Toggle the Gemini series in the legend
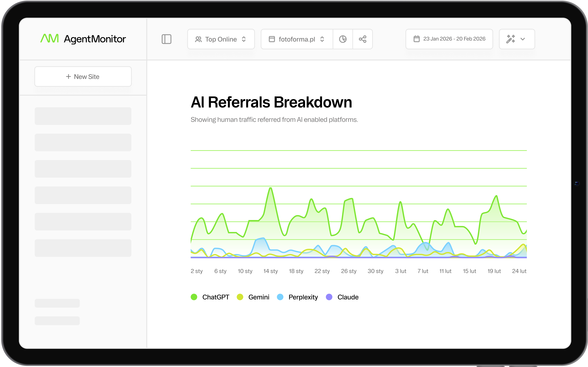 click(258, 297)
